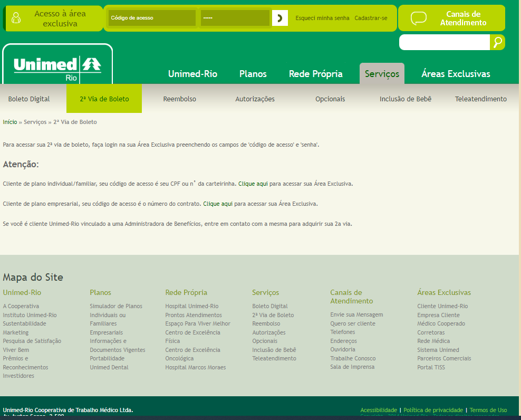This screenshot has height=420, width=521.
Task: Open Trabalhe Conosco link
Action: (x=353, y=358)
